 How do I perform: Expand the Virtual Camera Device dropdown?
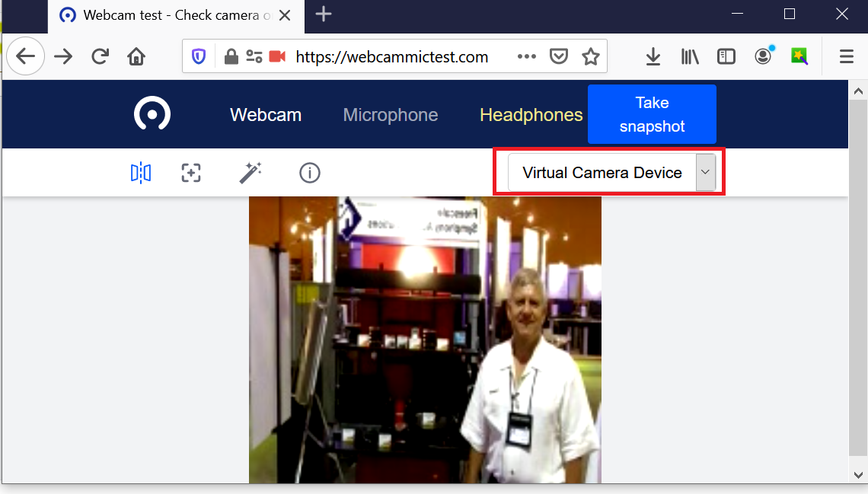(705, 172)
